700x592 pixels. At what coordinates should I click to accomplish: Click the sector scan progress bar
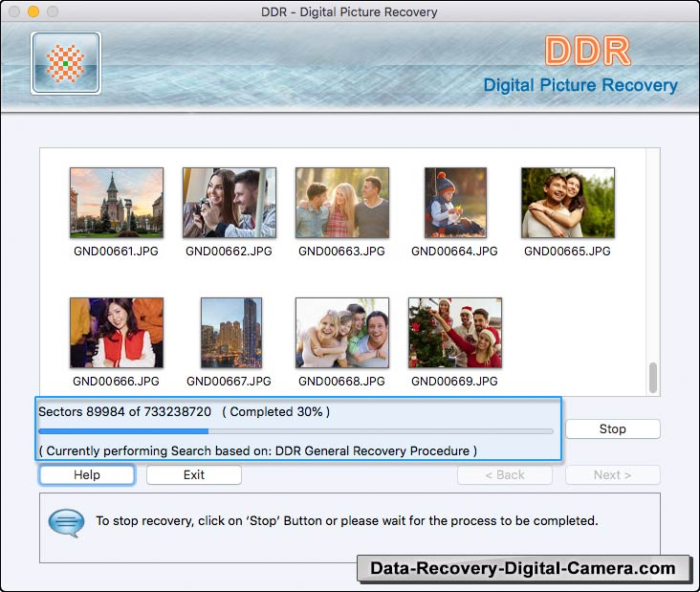(296, 431)
